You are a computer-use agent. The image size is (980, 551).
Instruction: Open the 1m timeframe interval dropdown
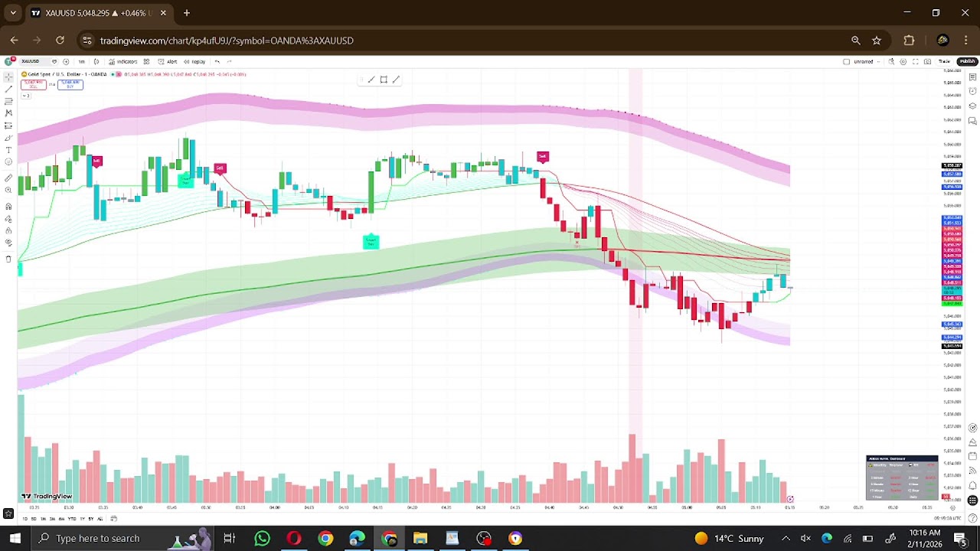(x=81, y=61)
